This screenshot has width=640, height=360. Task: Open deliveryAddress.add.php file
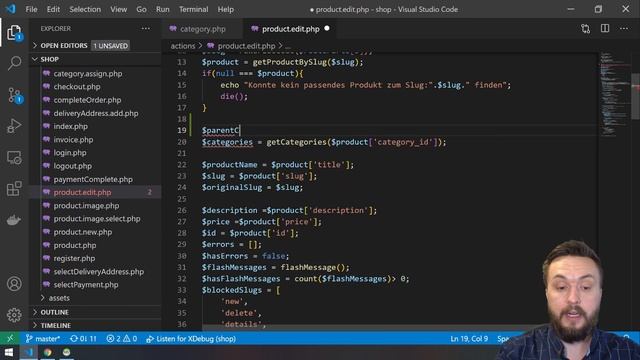(x=96, y=113)
